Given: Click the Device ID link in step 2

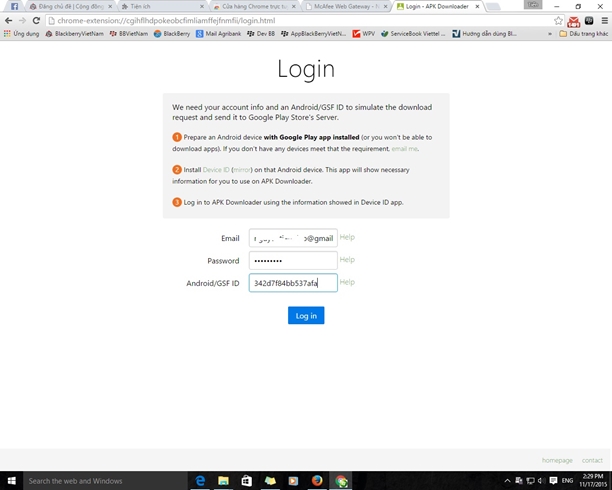Looking at the screenshot, I should (x=215, y=170).
